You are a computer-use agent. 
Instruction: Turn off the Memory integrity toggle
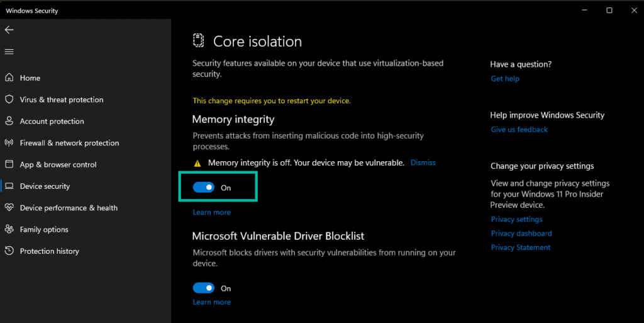[x=204, y=188]
